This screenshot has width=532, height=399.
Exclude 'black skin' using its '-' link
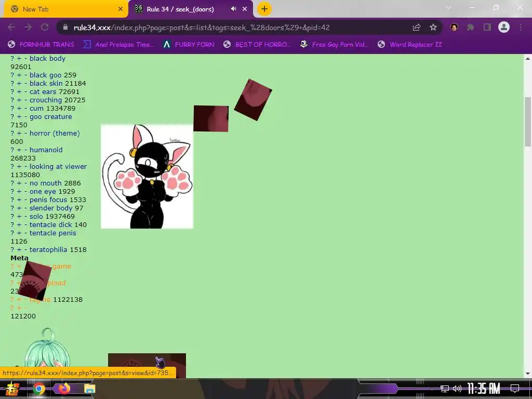coord(25,84)
